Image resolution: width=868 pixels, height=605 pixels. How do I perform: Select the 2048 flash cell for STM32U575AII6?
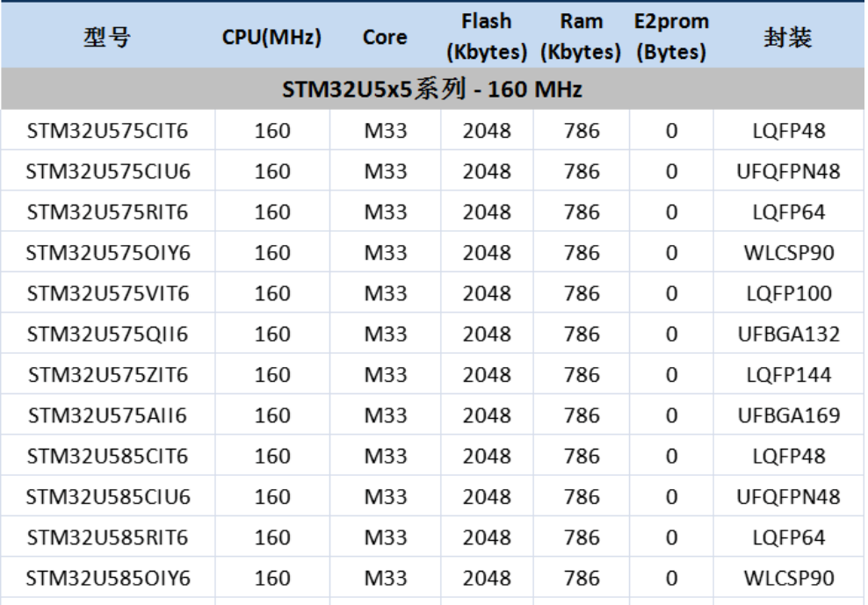[487, 415]
